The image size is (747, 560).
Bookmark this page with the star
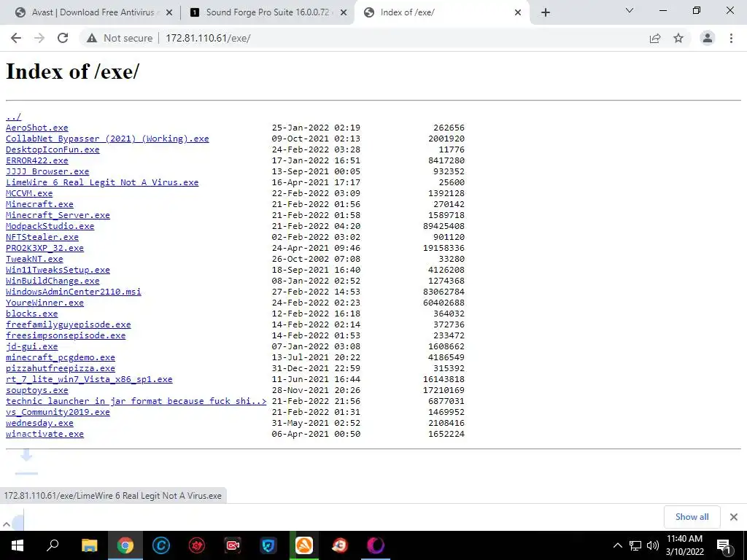[678, 38]
